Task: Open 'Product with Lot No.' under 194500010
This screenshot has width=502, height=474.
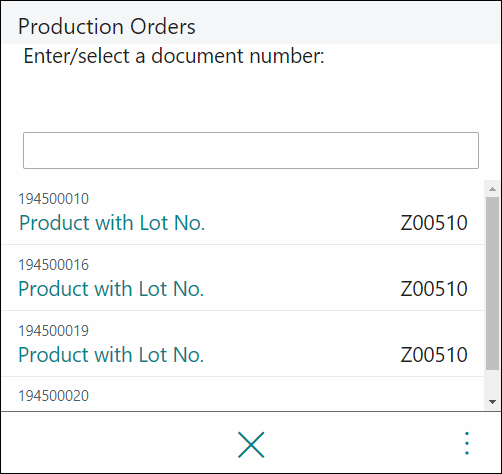Action: [112, 223]
